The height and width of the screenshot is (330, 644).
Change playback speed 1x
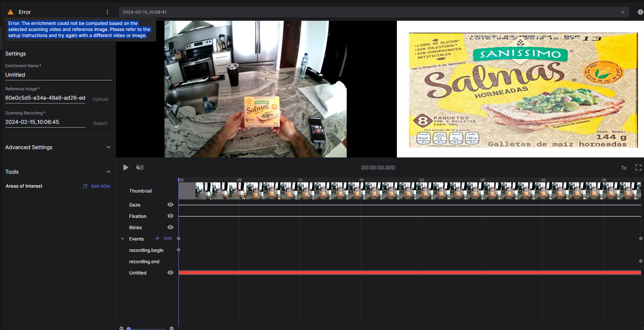(x=624, y=168)
